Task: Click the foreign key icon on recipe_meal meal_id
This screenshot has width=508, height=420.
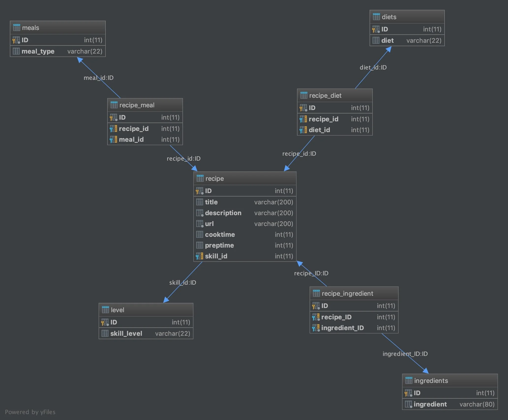Action: coord(114,139)
